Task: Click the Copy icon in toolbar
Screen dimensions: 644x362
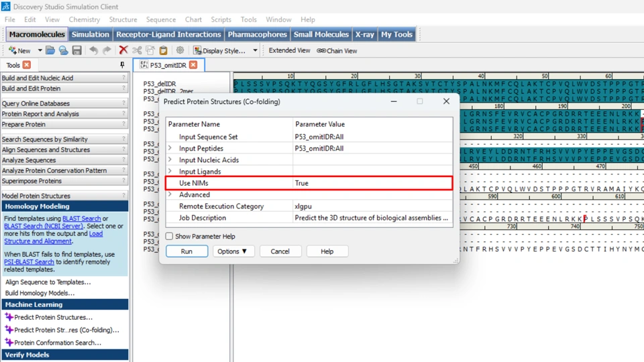Action: (x=150, y=50)
